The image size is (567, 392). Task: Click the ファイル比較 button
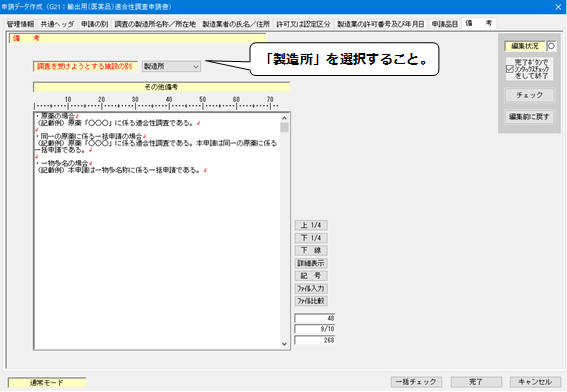pyautogui.click(x=311, y=301)
